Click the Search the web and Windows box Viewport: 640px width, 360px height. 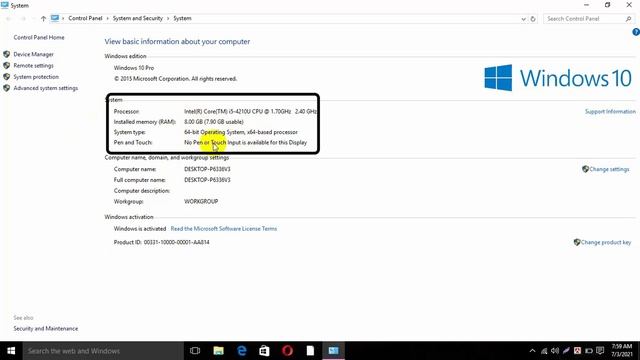point(103,351)
